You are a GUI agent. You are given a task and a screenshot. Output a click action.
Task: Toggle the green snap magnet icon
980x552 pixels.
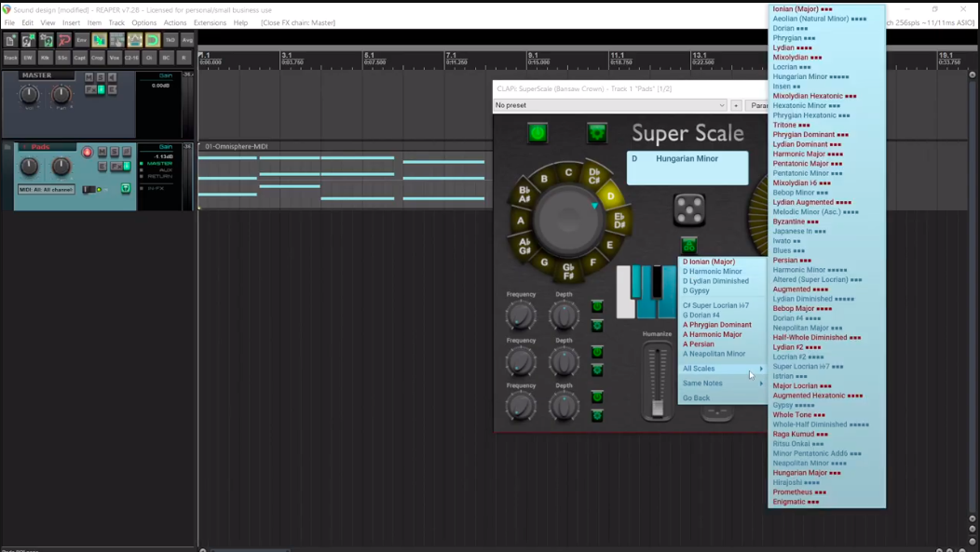click(153, 40)
